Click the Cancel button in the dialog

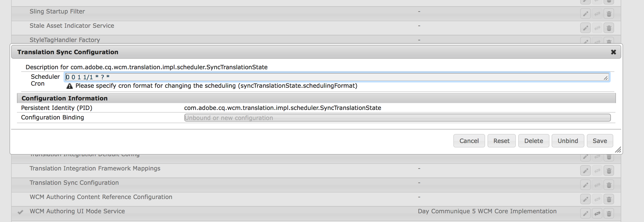coord(469,141)
